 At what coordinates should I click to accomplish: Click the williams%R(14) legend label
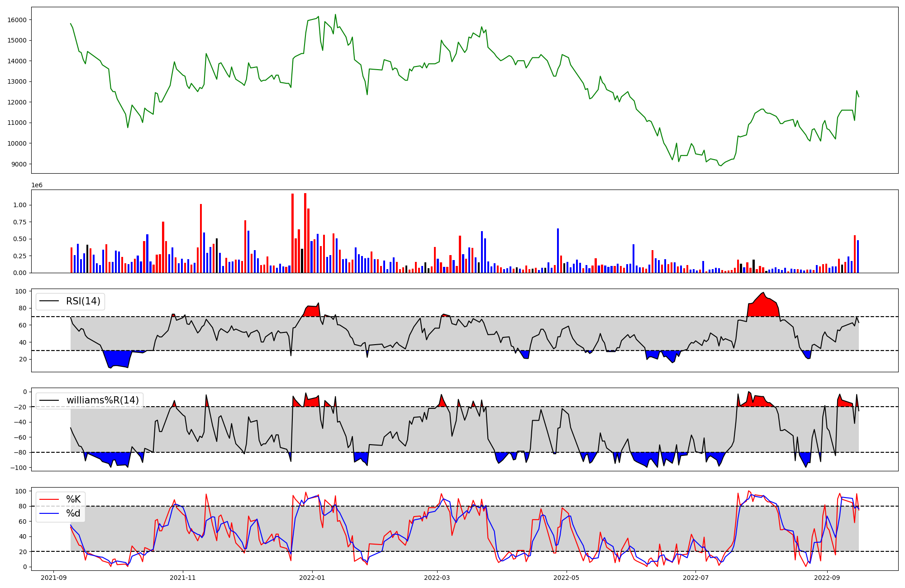pos(103,400)
